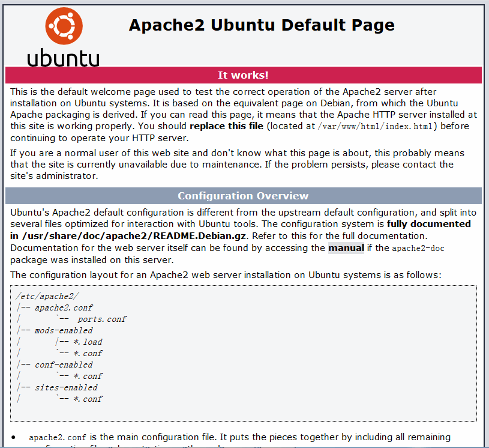Click the *.conf entry under mods-enabled
489x448 pixels.
tap(88, 353)
